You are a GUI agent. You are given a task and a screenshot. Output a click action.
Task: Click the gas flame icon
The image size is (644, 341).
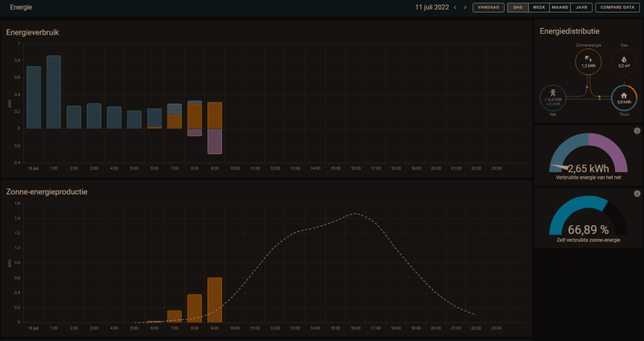click(x=625, y=60)
